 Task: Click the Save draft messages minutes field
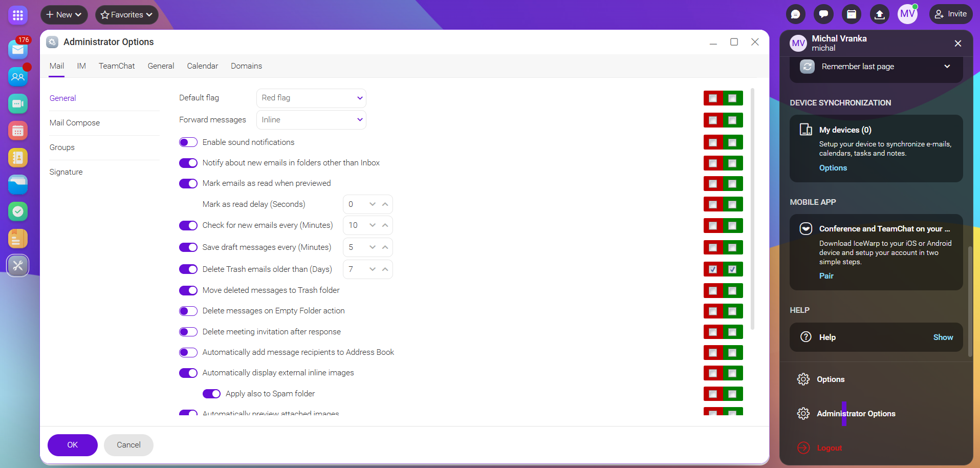coord(368,247)
